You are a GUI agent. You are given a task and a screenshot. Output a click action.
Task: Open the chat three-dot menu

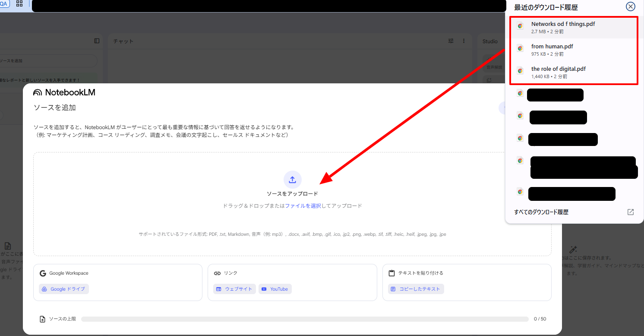[x=464, y=41]
